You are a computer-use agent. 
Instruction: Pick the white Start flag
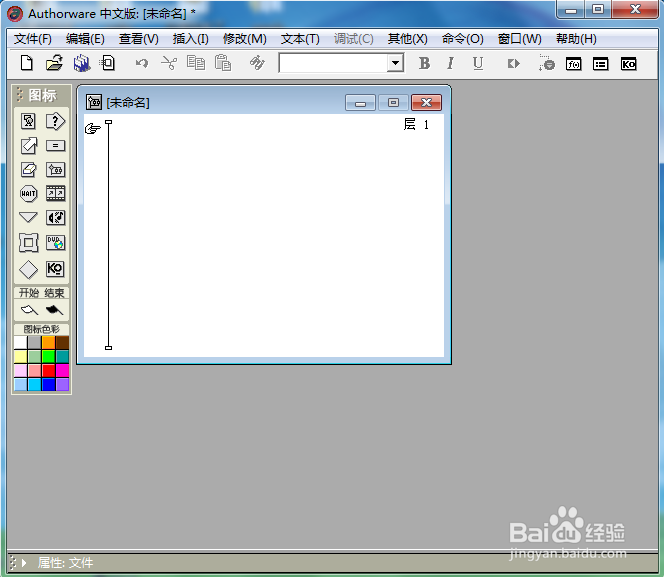pos(29,310)
